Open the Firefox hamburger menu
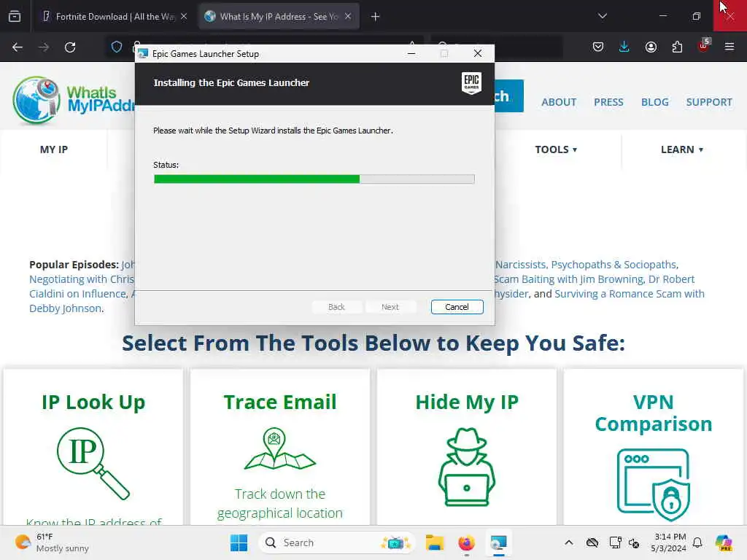Screen dimensions: 747x560 point(729,47)
